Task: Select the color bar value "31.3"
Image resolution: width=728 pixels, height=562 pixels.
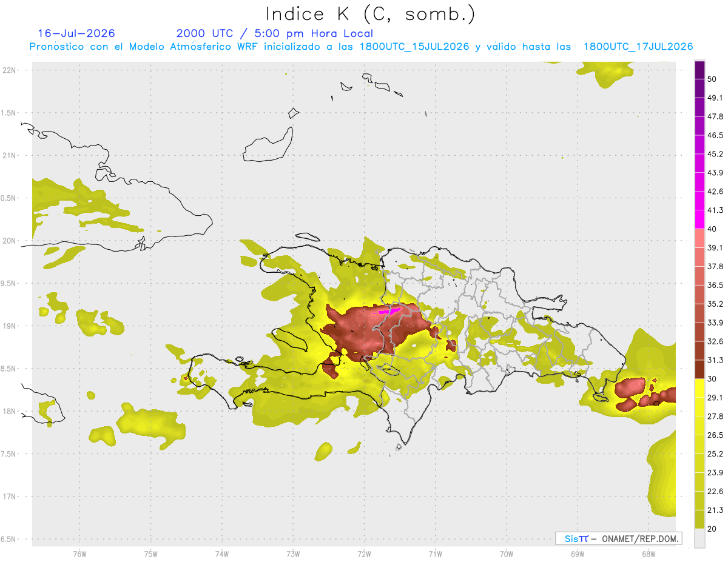Action: click(x=715, y=360)
